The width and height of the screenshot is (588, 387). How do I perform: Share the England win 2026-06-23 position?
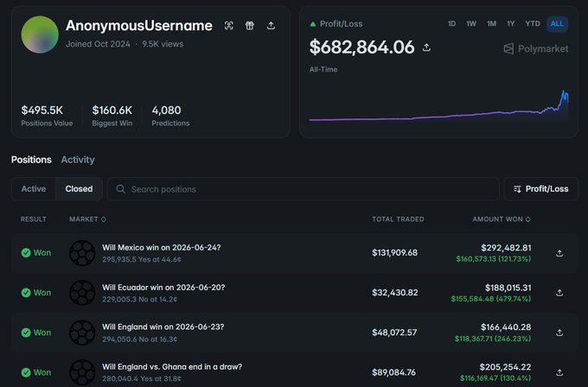(x=559, y=333)
